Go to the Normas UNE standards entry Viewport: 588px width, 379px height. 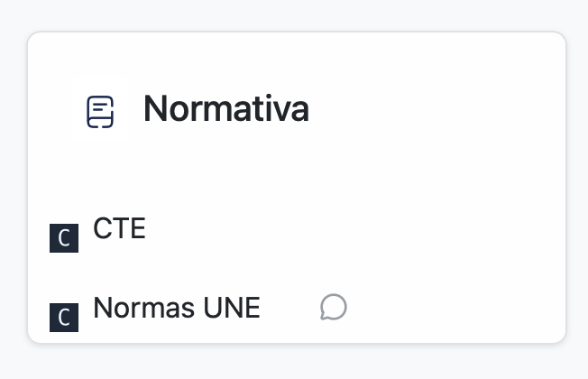click(x=177, y=309)
